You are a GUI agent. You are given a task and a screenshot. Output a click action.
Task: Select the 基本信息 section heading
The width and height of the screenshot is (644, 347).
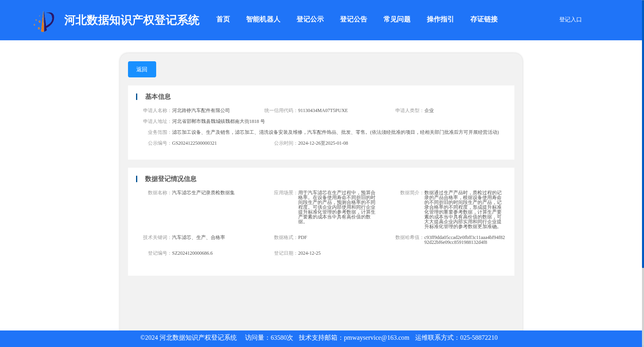[x=158, y=97]
